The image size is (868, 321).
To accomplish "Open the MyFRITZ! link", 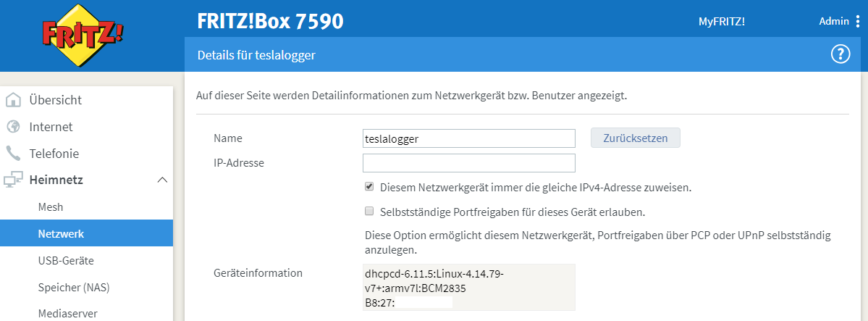I will coord(721,22).
